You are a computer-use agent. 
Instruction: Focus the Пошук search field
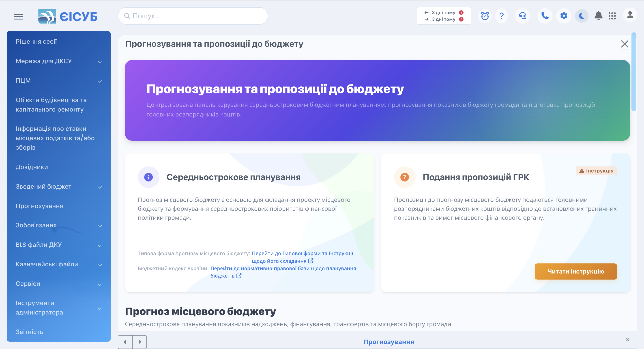[x=193, y=16]
